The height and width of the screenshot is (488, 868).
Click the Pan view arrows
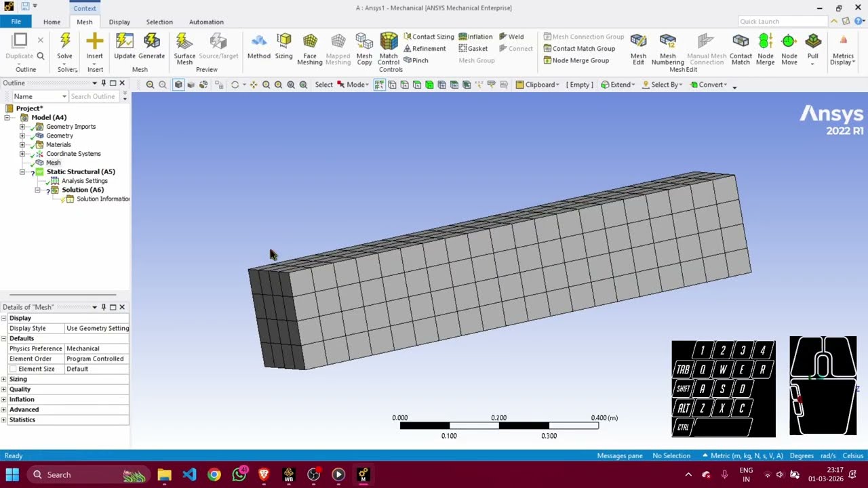[253, 85]
